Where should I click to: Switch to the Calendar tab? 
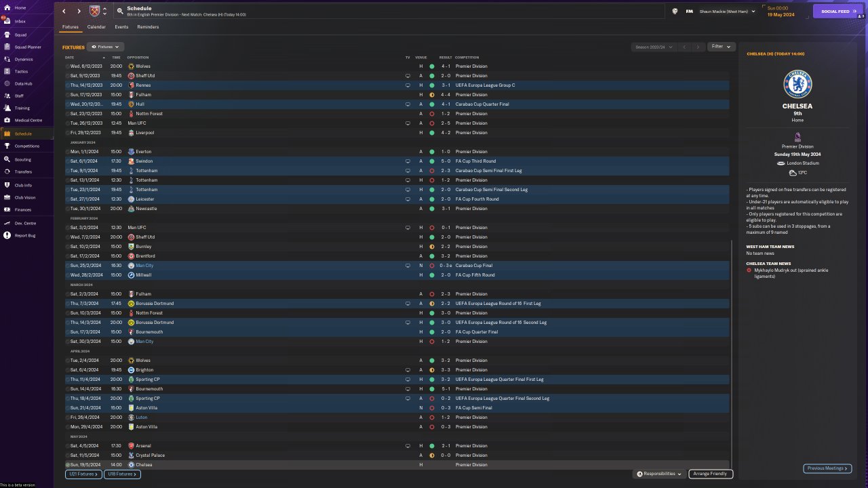click(96, 27)
